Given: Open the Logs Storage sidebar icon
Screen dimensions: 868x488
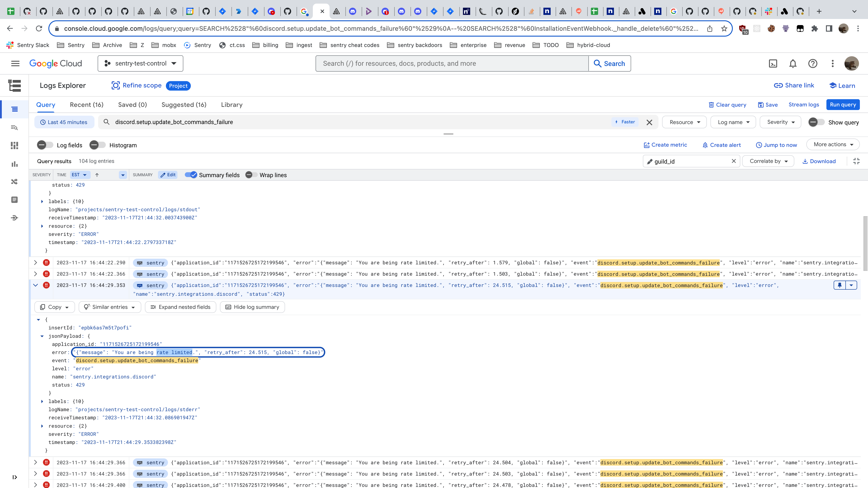Looking at the screenshot, I should (x=14, y=200).
